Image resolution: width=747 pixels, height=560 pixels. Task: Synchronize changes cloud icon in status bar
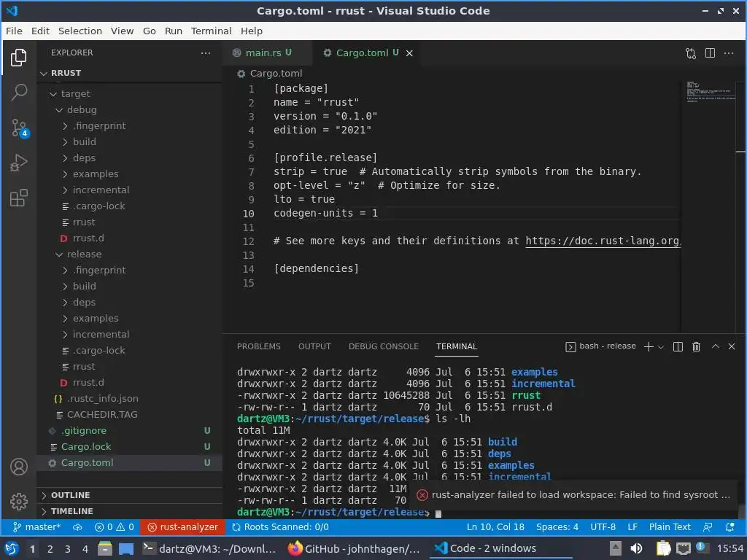(x=77, y=527)
